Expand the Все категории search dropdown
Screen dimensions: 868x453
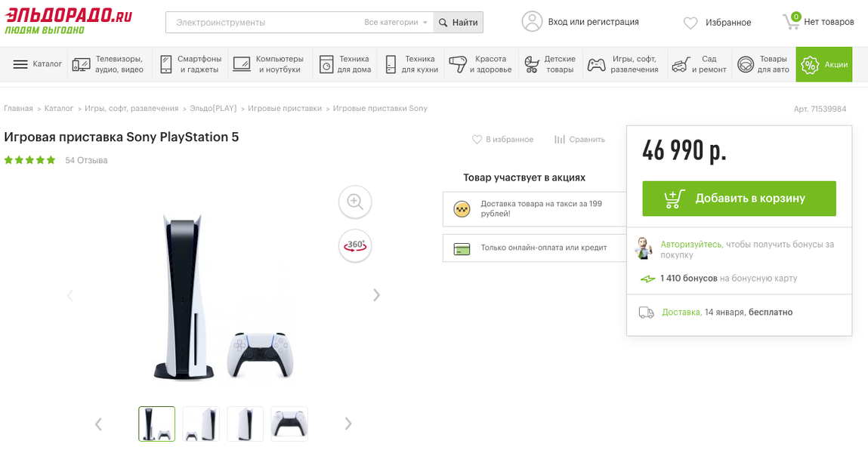pyautogui.click(x=396, y=23)
